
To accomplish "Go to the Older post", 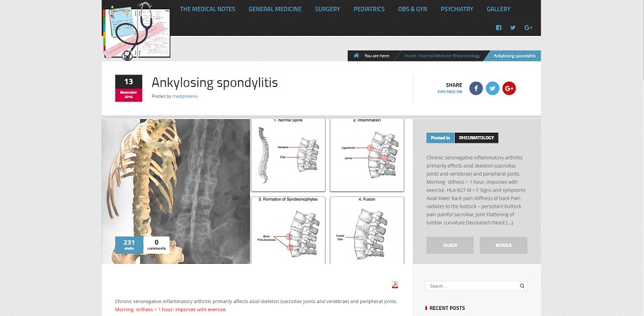I will tap(450, 245).
